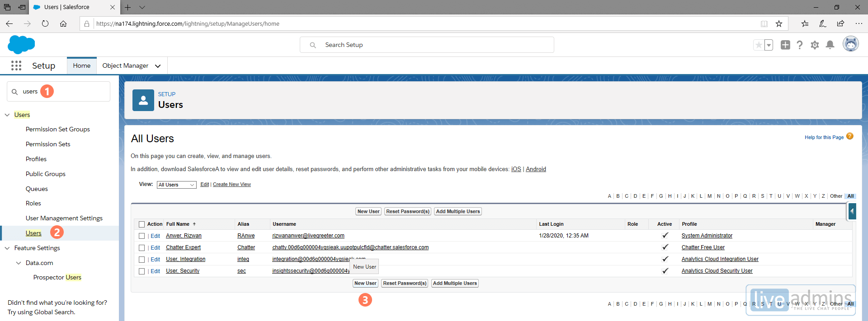Click the Search Setup field
868x321 pixels.
tap(427, 45)
